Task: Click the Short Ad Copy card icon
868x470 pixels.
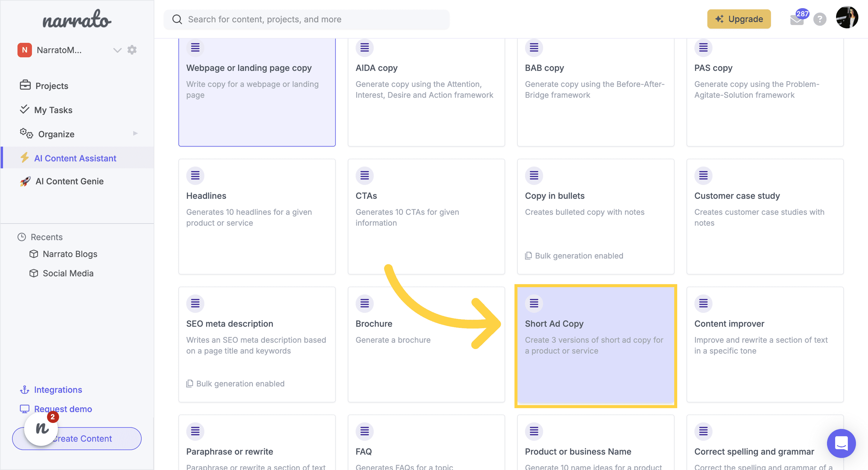Action: coord(534,303)
